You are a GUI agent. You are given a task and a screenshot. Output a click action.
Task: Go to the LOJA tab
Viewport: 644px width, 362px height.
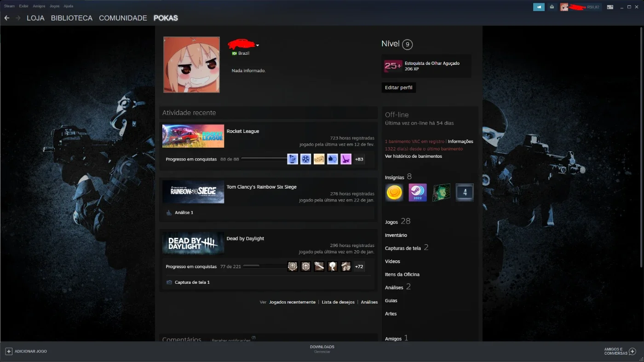point(35,18)
